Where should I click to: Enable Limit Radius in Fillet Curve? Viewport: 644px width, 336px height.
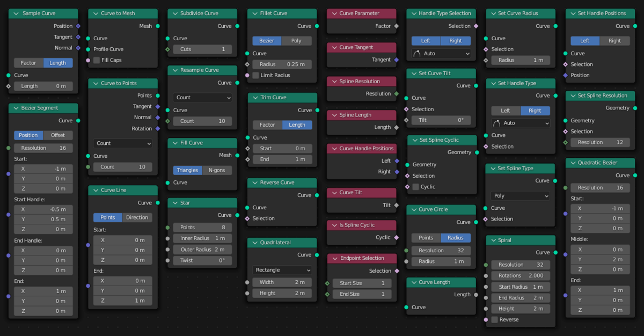tap(255, 75)
